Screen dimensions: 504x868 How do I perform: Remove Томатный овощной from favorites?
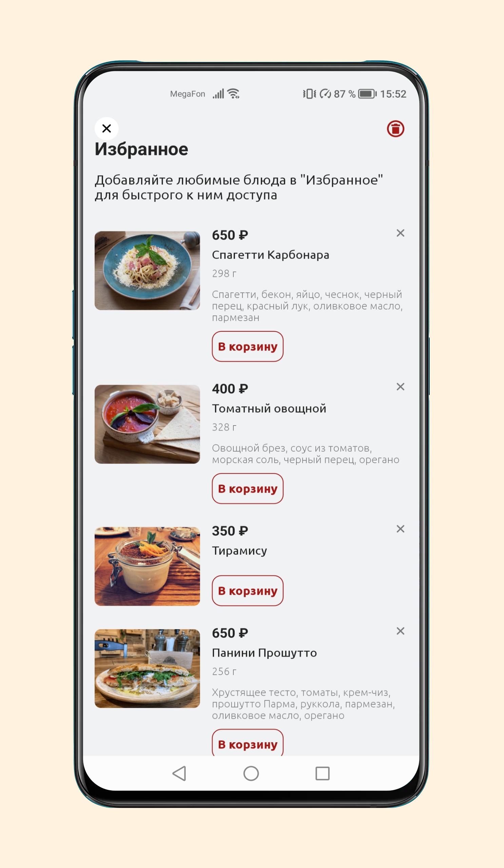tap(400, 387)
